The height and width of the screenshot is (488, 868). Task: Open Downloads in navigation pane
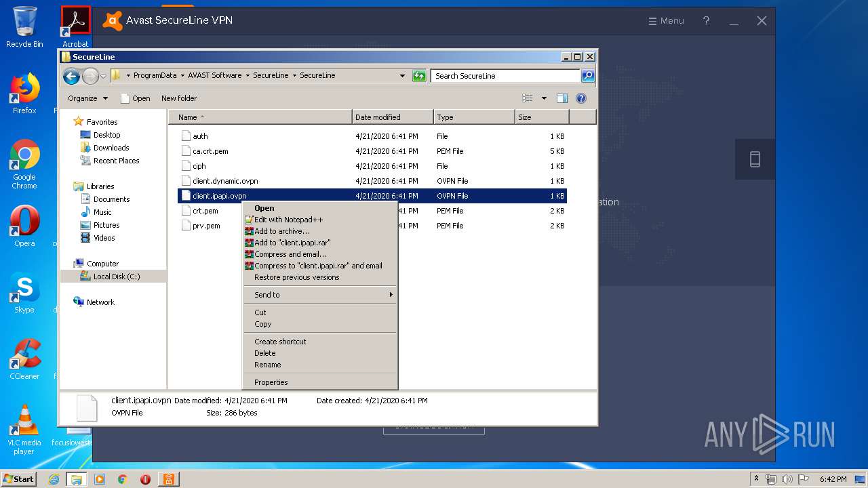point(111,148)
